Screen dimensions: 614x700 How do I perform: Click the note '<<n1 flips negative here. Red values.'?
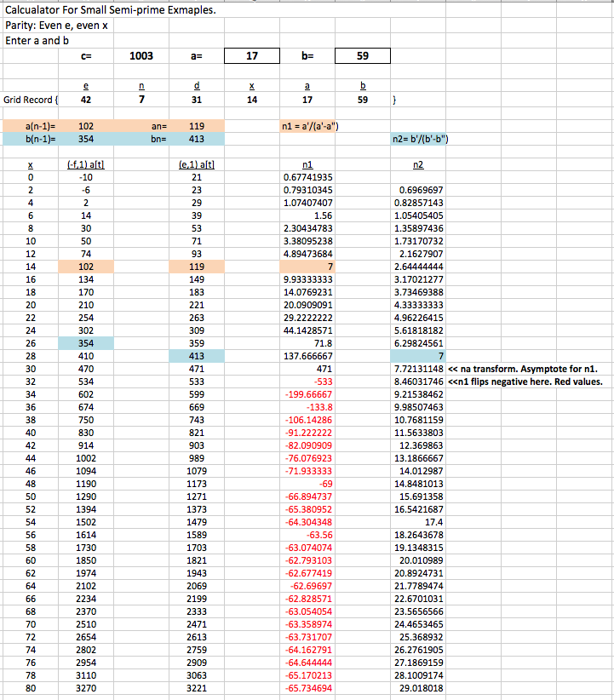pyautogui.click(x=525, y=382)
